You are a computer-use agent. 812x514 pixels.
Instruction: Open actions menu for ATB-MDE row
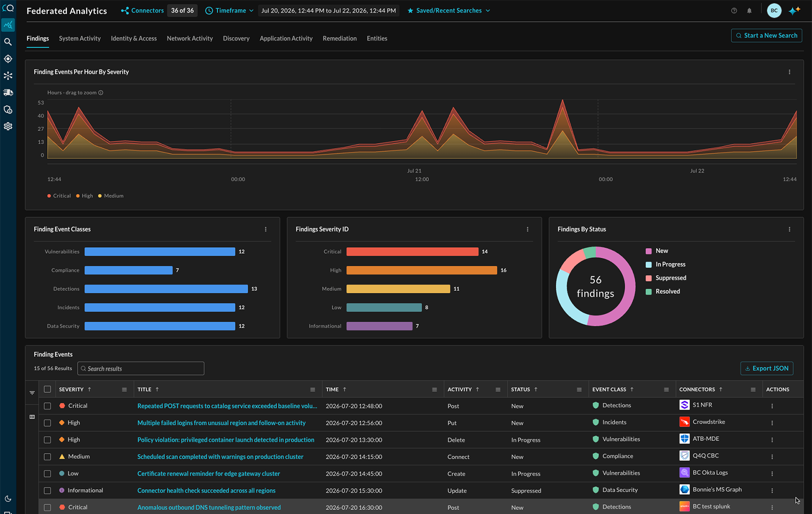[x=772, y=440]
